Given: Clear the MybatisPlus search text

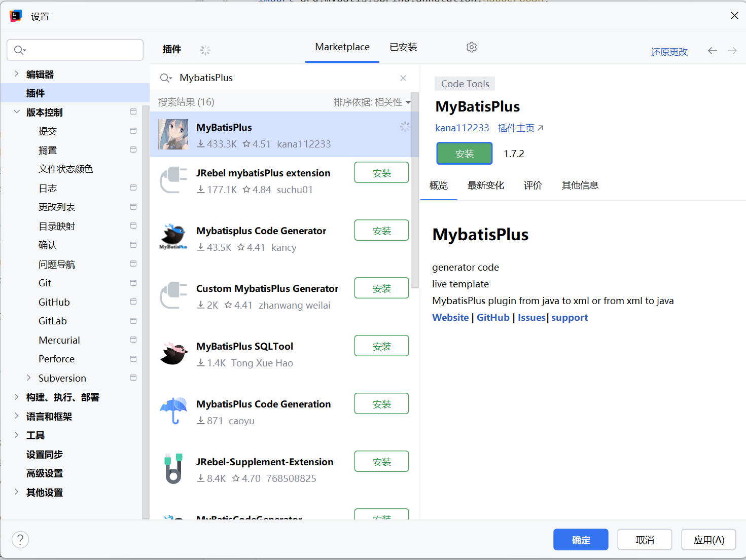Looking at the screenshot, I should [403, 78].
